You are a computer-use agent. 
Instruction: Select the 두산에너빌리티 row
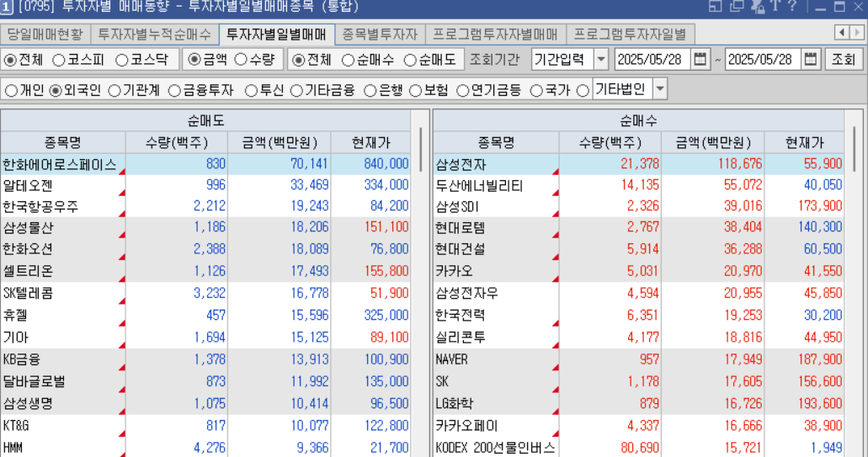click(x=639, y=185)
